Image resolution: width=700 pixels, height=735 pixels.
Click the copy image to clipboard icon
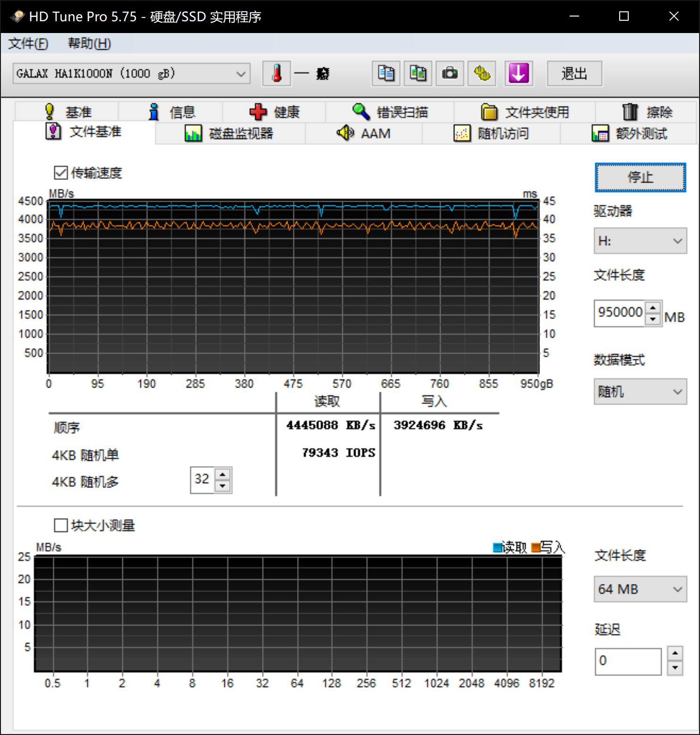tap(417, 74)
